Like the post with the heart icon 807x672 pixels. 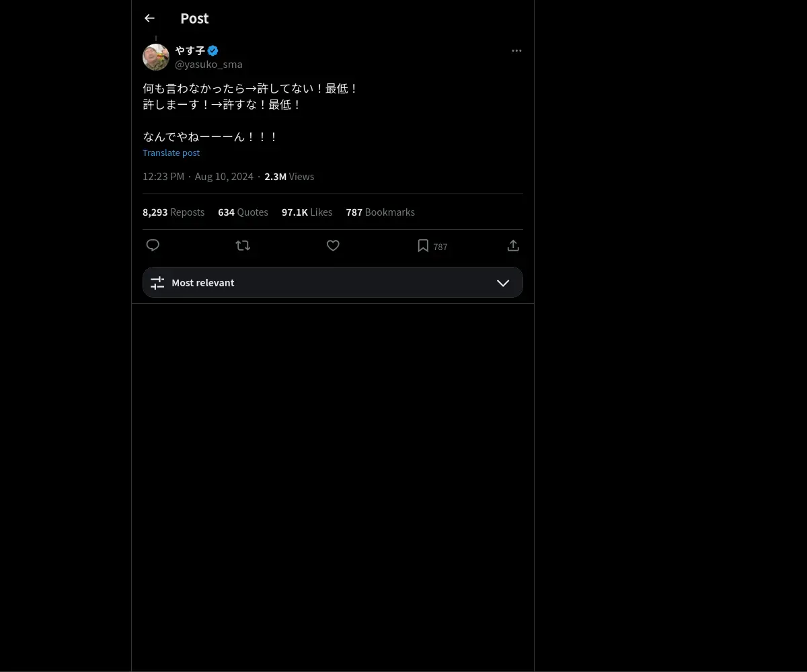[x=333, y=246]
